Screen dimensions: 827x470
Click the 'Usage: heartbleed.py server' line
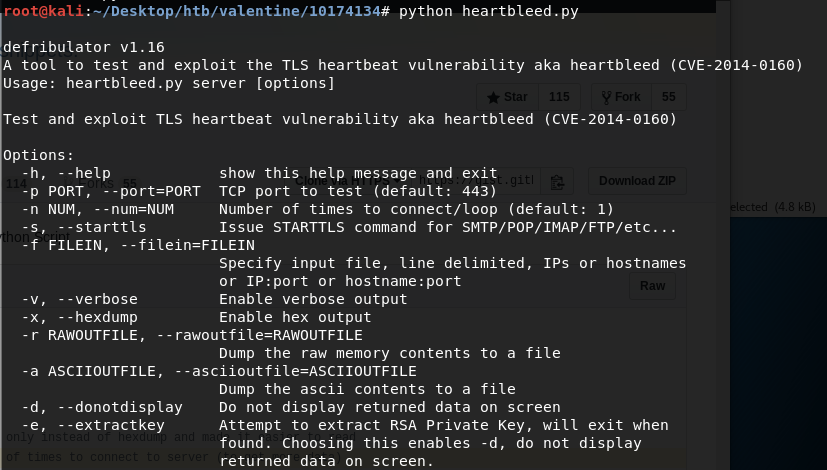pyautogui.click(x=169, y=83)
